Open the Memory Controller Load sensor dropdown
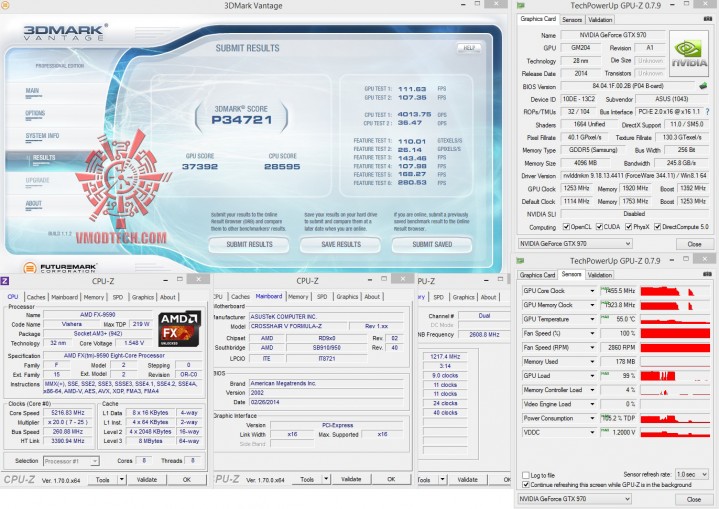Viewport: 719px width, 509px height. [x=592, y=390]
